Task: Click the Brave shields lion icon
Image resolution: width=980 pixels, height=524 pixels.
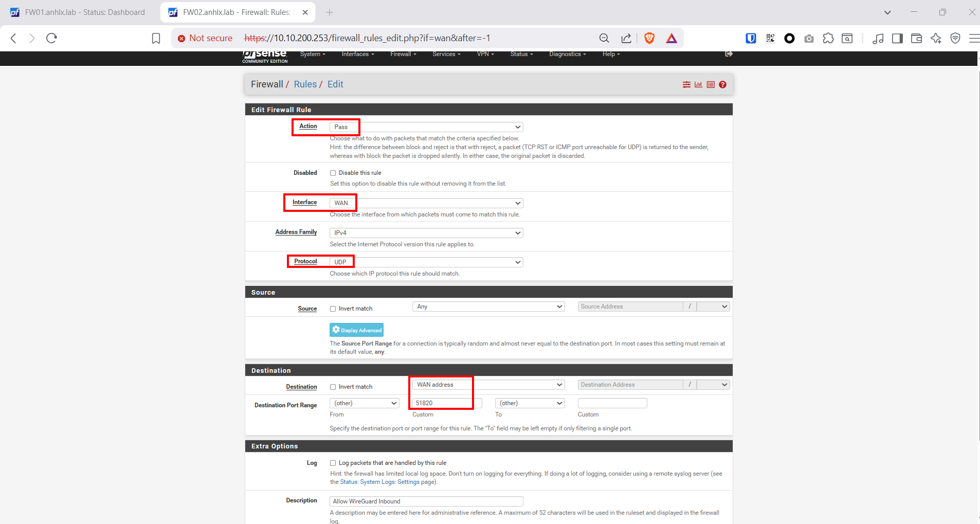Action: [x=649, y=38]
